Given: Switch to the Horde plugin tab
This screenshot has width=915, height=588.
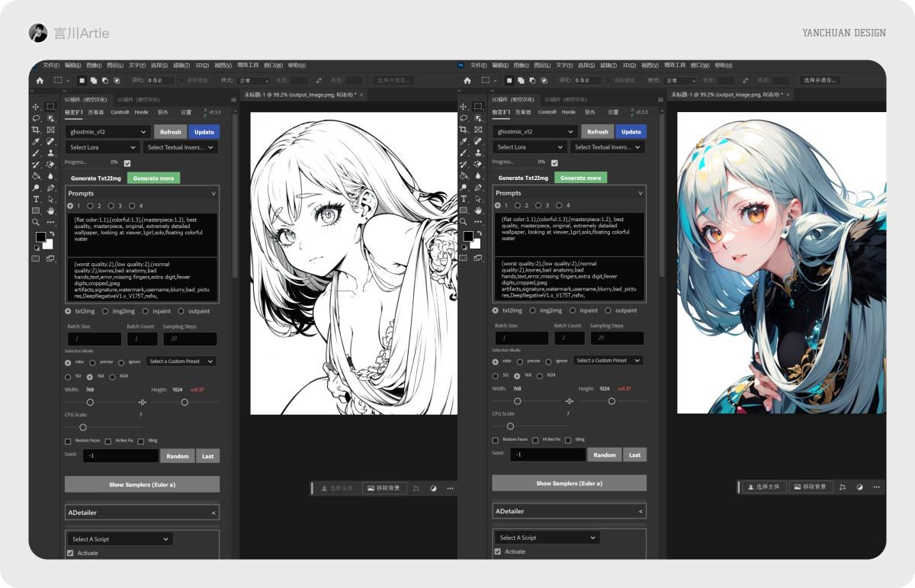Looking at the screenshot, I should click(141, 112).
